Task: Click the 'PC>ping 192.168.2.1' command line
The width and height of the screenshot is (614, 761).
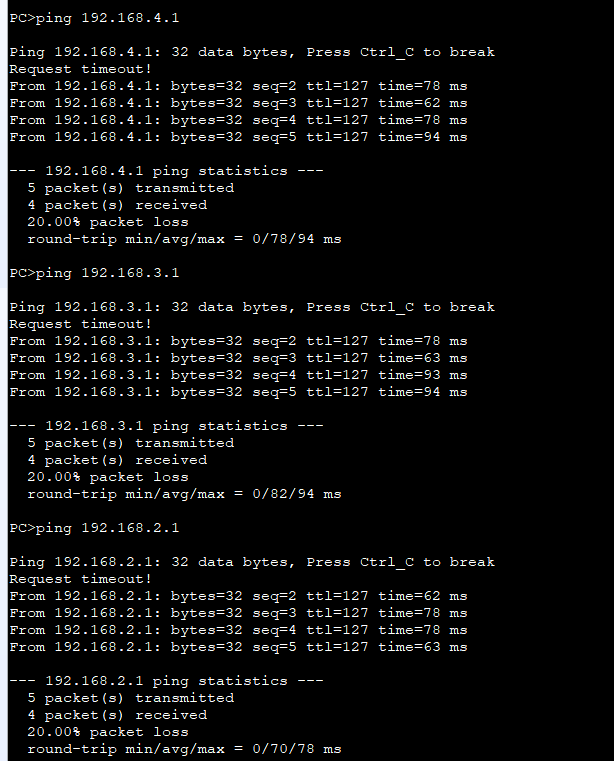Action: 94,528
